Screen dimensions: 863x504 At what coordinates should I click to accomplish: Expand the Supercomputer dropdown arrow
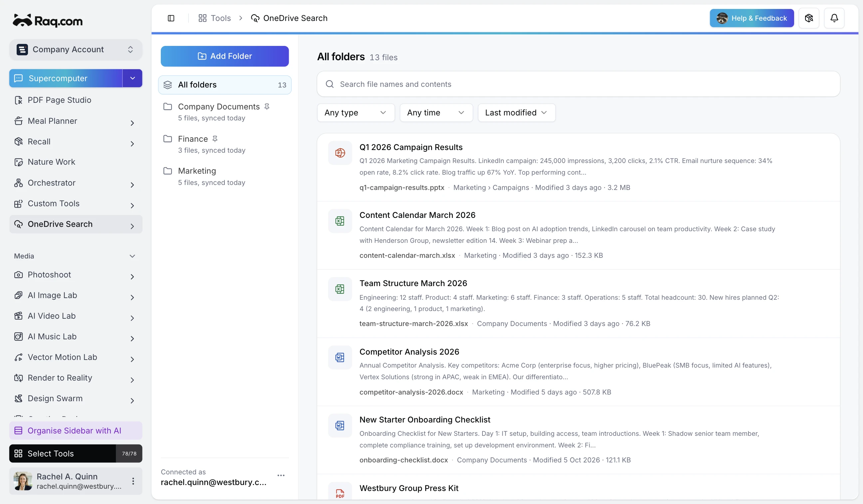132,78
